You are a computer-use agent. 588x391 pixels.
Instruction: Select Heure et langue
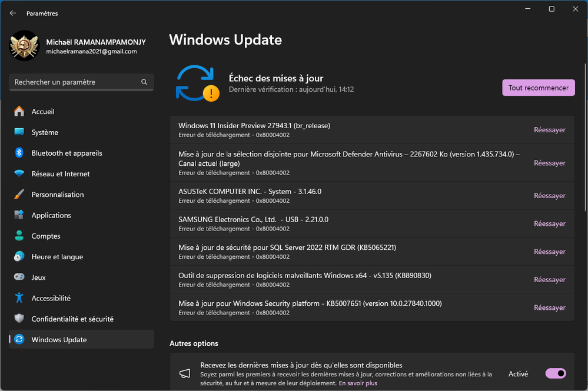point(81,256)
